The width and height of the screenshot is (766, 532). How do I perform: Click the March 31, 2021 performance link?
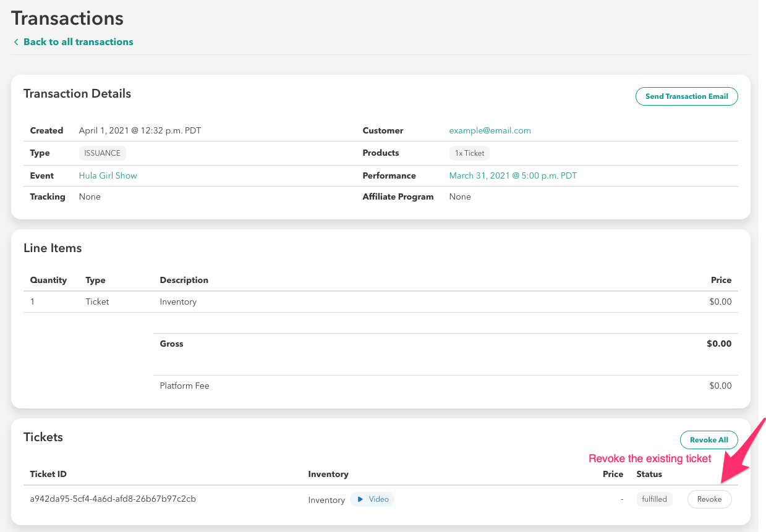click(x=513, y=175)
